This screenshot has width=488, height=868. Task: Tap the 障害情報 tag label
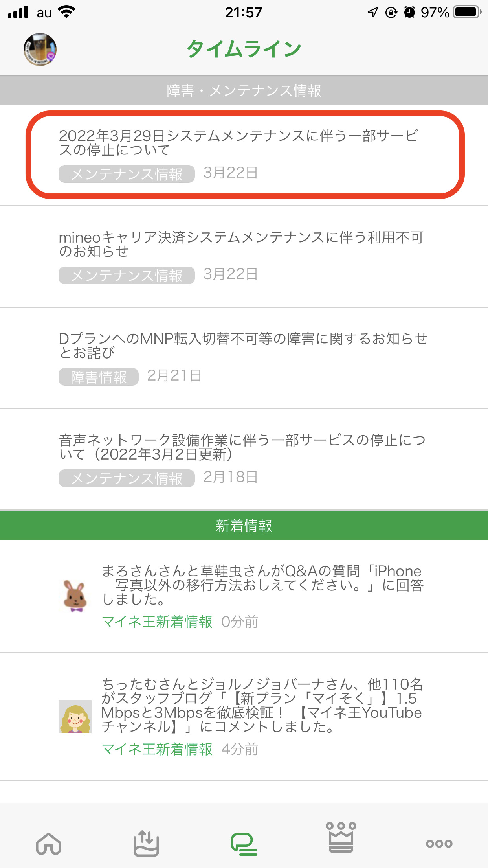tap(99, 377)
